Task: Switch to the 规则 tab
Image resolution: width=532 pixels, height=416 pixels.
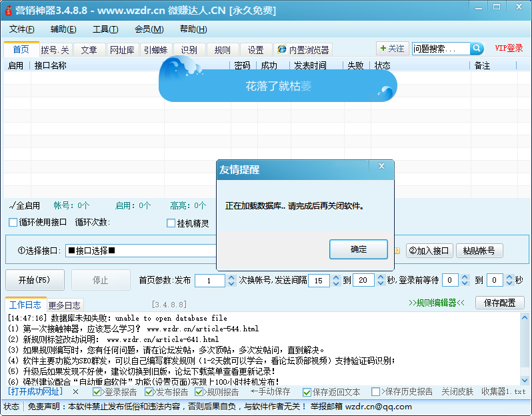Action: click(223, 50)
